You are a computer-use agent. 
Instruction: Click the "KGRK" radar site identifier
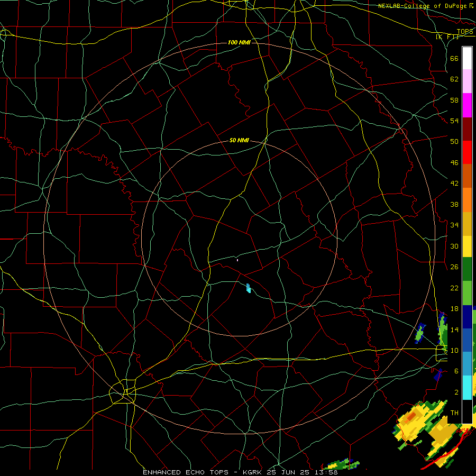click(x=253, y=472)
